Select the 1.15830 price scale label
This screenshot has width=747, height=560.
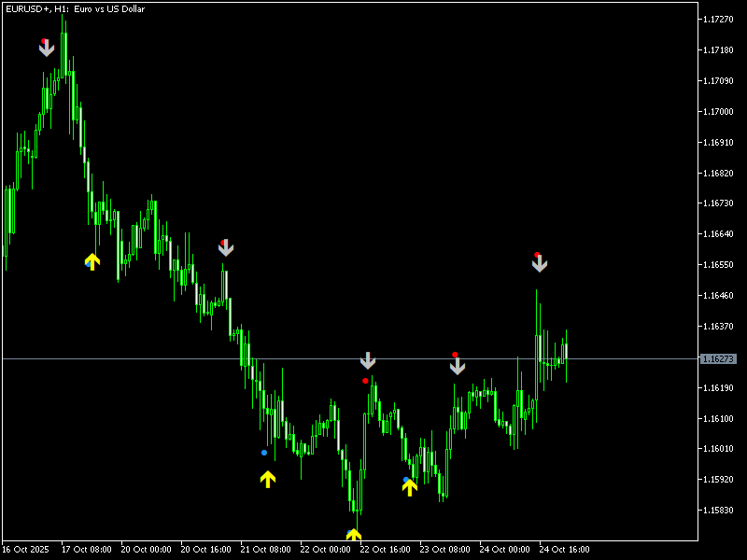click(718, 510)
